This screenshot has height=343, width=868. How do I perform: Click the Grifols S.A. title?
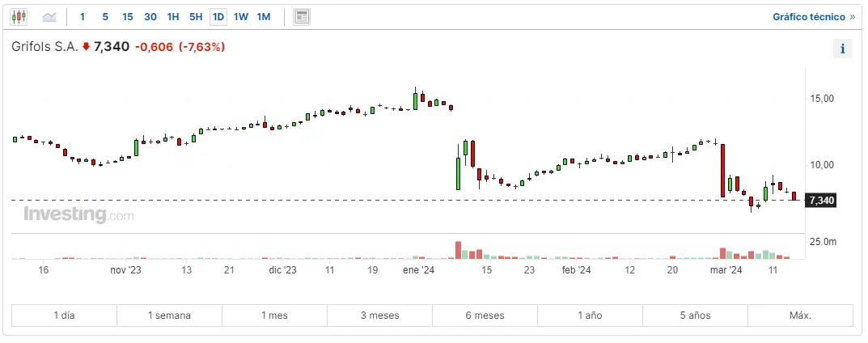pyautogui.click(x=44, y=47)
